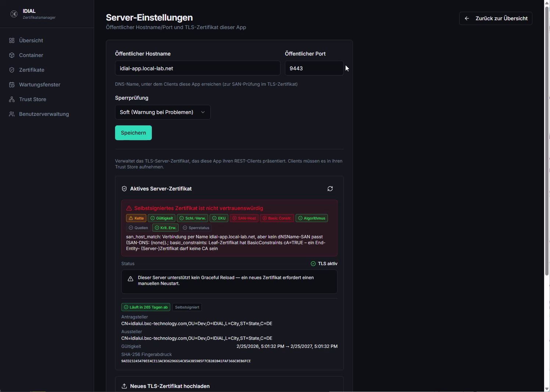Screen dimensions: 550x392
Task: Click the warning triangle in Graceful Reload notice
Action: tap(131, 279)
